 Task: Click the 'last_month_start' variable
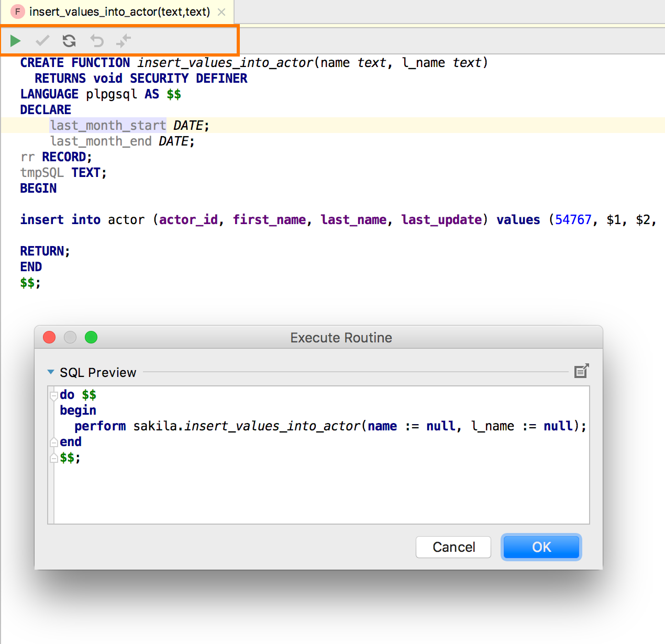(108, 126)
